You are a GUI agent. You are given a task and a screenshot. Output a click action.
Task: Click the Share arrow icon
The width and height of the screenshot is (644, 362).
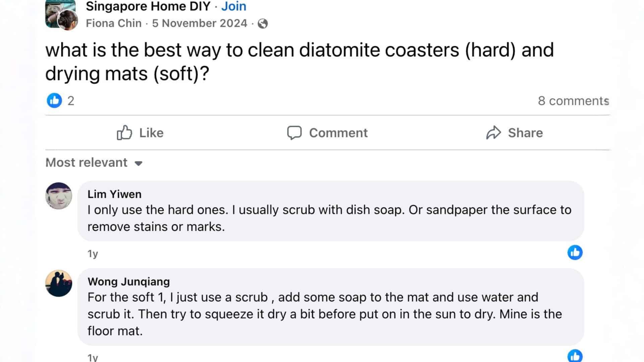click(493, 132)
